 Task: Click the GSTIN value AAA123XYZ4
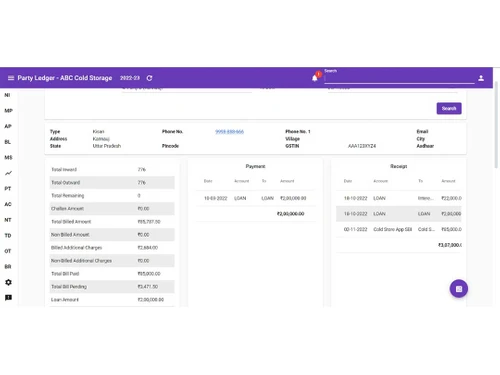(x=362, y=146)
